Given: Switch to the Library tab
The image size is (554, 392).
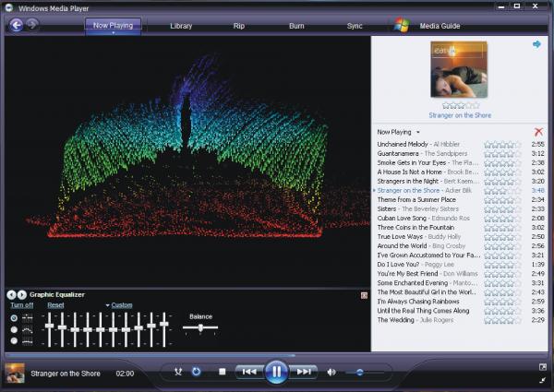Looking at the screenshot, I should tap(181, 26).
